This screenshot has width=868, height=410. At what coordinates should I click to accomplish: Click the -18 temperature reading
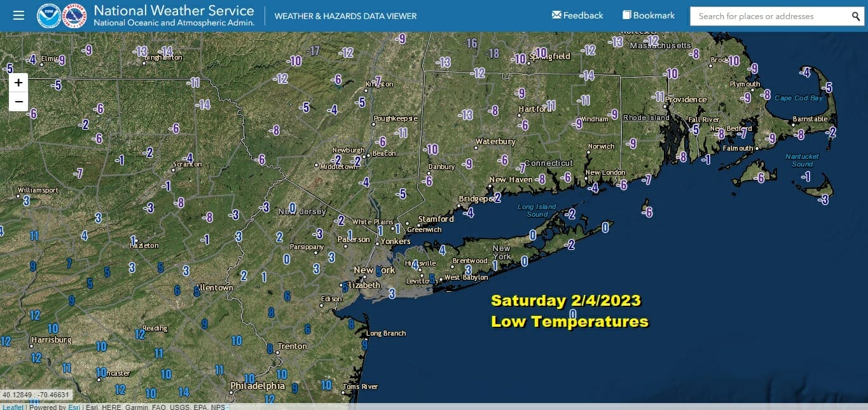[x=492, y=53]
